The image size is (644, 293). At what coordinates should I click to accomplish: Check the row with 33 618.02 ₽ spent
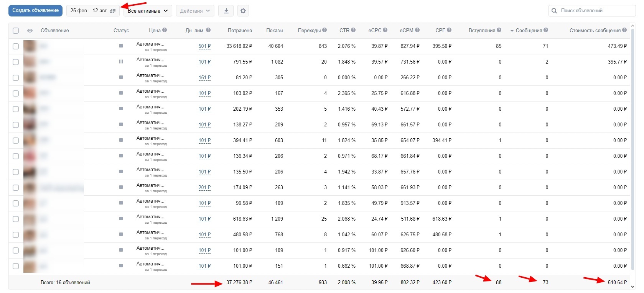point(16,46)
